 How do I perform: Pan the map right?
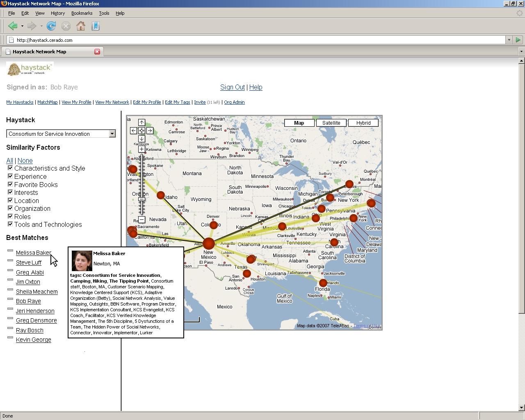tap(150, 131)
